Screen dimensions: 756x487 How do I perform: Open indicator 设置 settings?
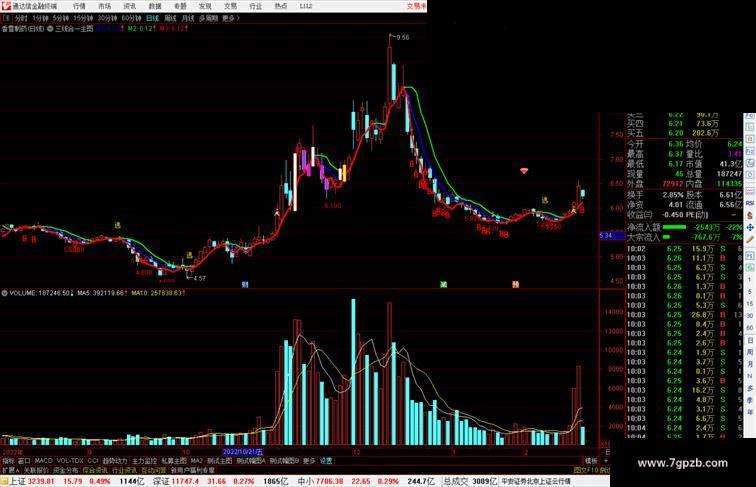(x=326, y=461)
